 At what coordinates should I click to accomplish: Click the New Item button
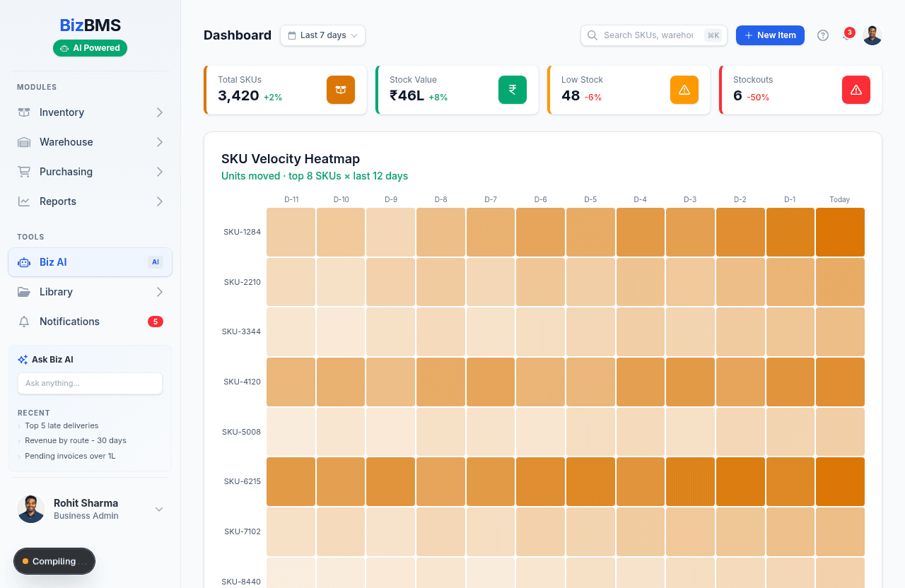click(x=770, y=35)
